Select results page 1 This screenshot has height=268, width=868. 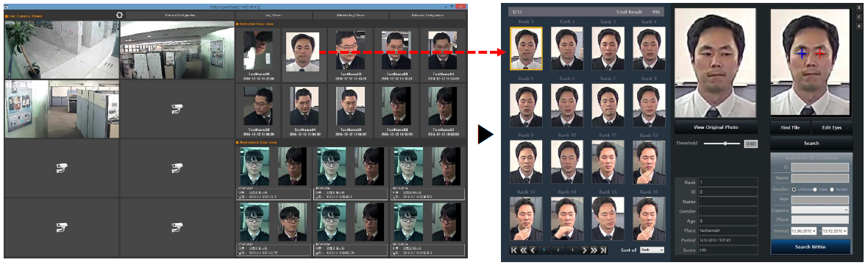(544, 250)
